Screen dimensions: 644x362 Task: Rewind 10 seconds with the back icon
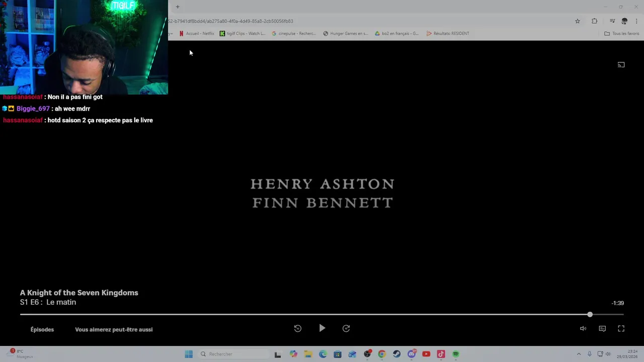coord(298,328)
